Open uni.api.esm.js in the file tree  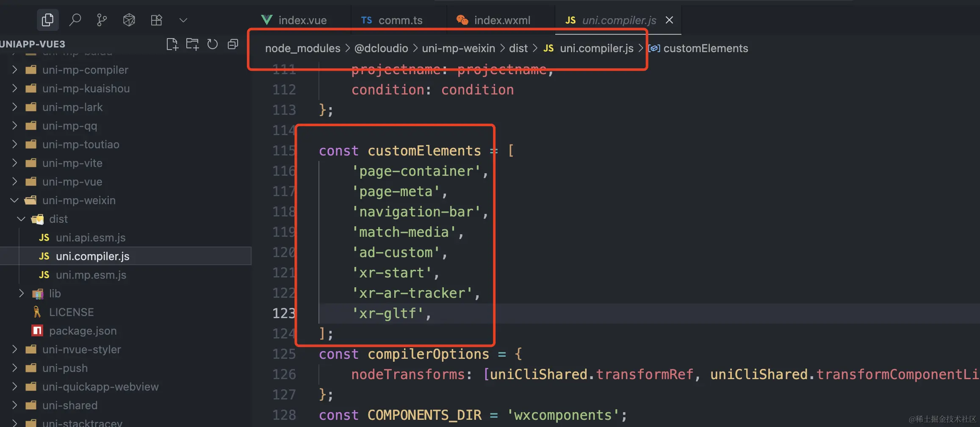[x=91, y=238]
